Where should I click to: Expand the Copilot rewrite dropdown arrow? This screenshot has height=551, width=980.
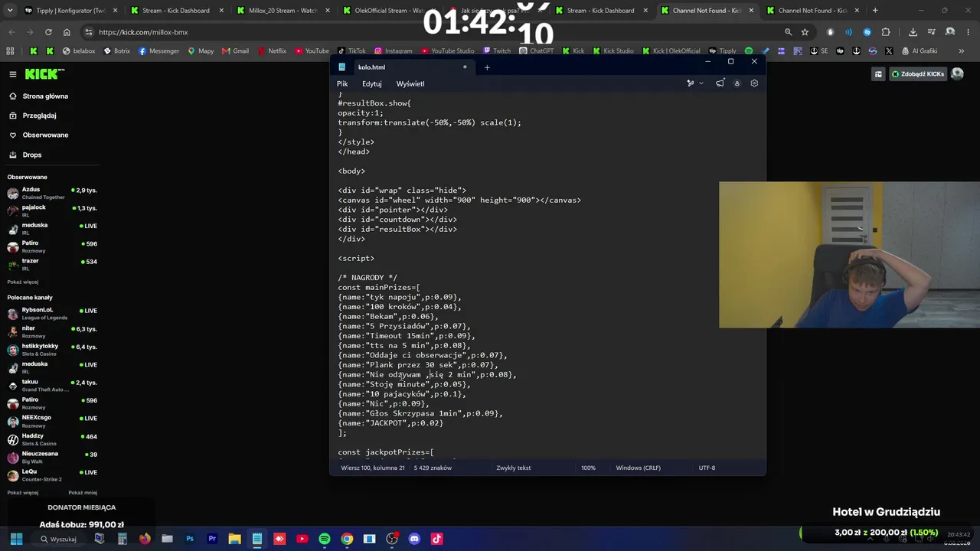coord(701,83)
